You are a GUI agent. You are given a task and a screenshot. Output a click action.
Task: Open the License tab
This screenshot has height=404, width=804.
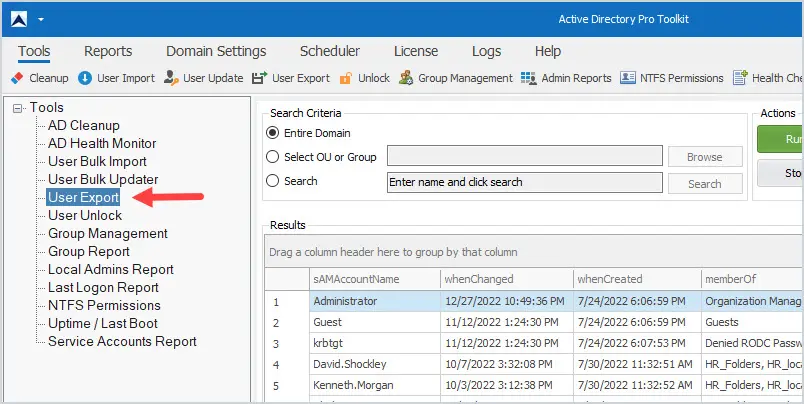(x=416, y=51)
